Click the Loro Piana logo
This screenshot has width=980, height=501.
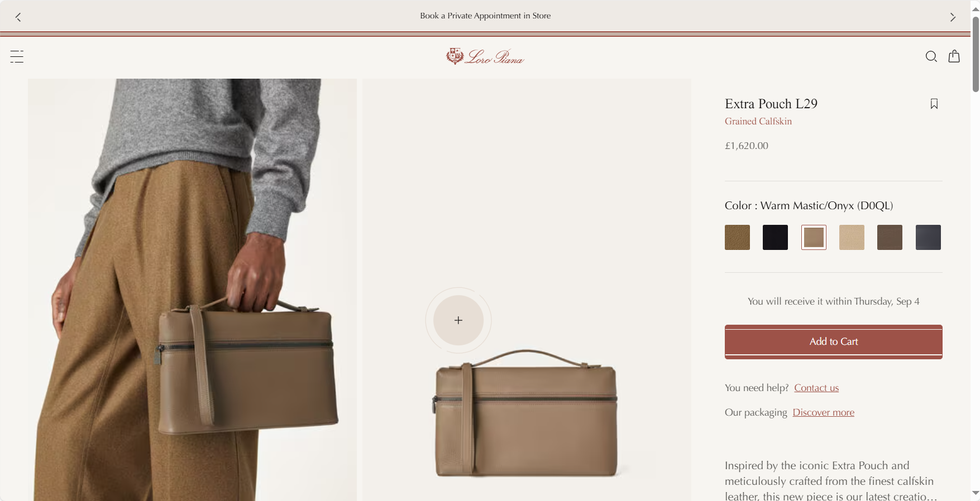click(485, 56)
